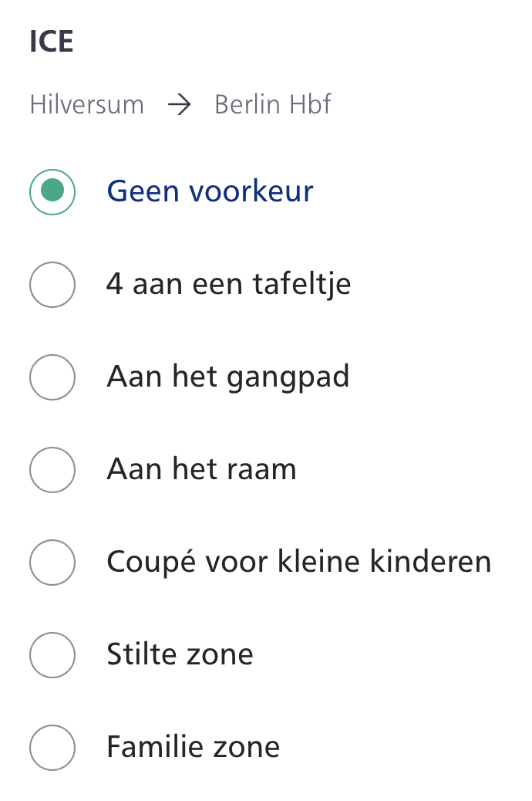532x801 pixels.
Task: Select the Aan het gangpad radio button
Action: coord(52,377)
